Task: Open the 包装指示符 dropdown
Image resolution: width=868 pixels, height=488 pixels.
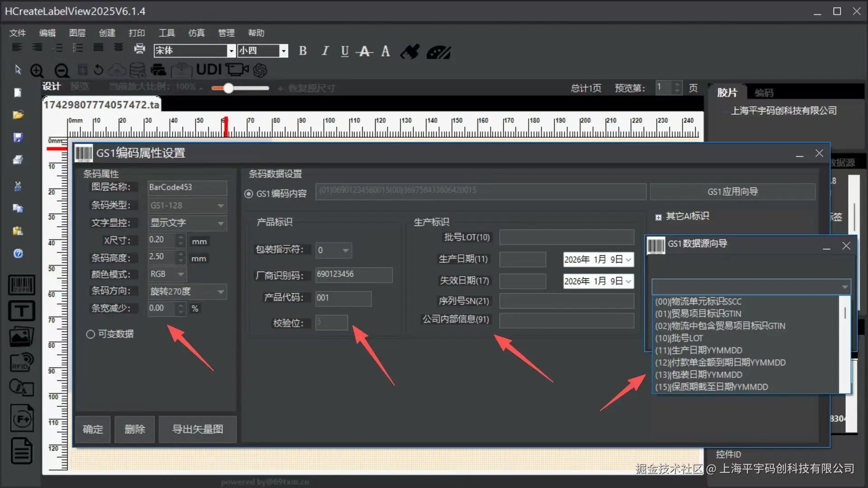Action: point(345,250)
